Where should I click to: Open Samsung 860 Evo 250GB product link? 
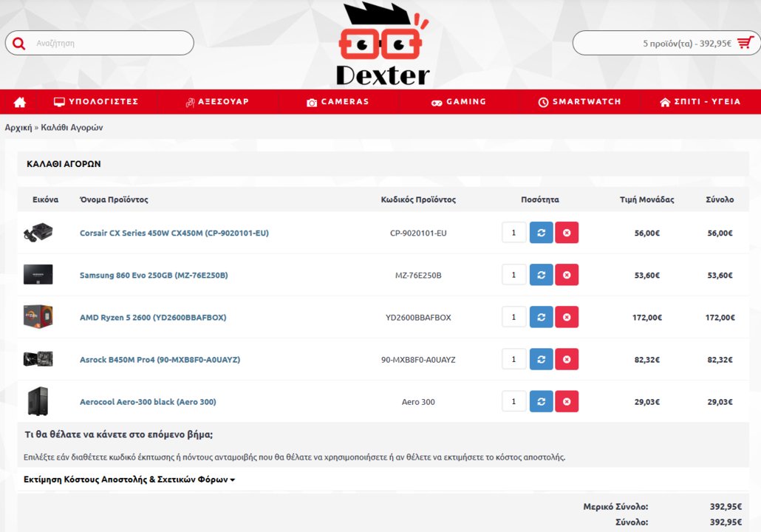tap(154, 275)
